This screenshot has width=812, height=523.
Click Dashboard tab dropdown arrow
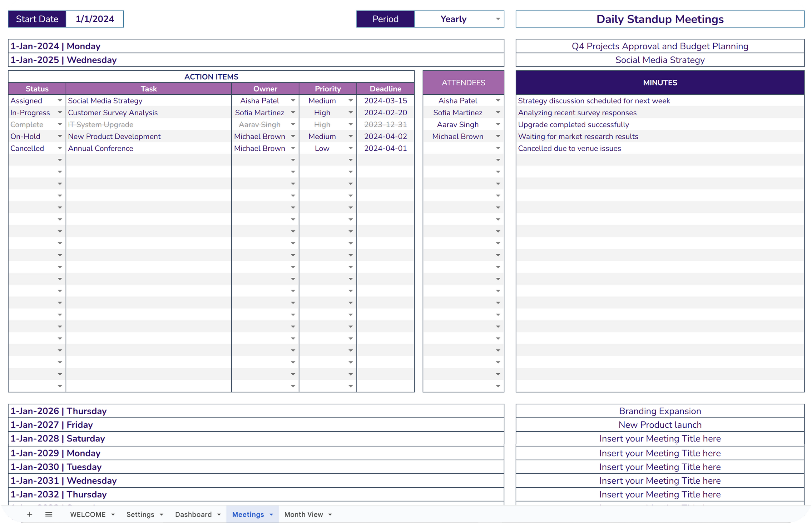[219, 515]
